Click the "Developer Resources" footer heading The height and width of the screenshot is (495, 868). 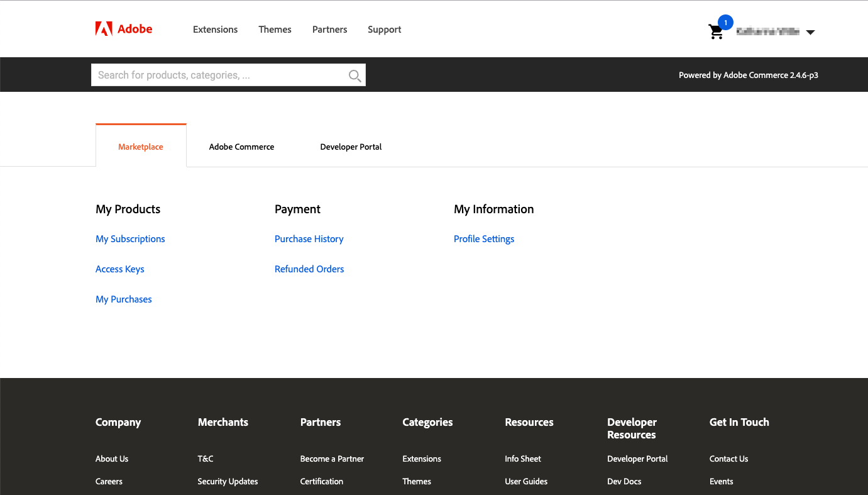(632, 428)
